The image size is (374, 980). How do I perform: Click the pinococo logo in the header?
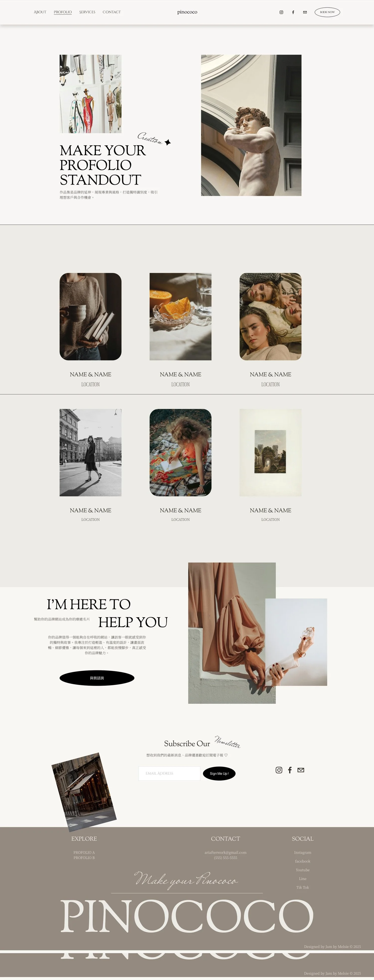[x=187, y=12]
